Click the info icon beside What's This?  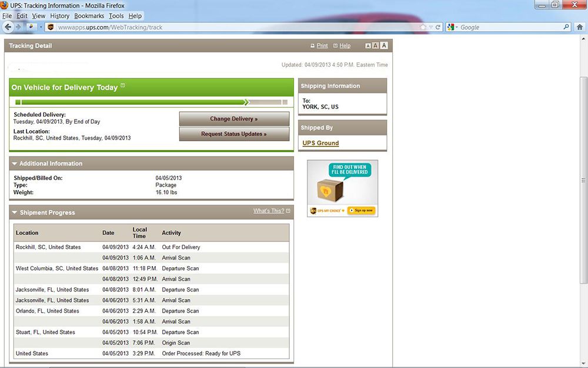[288, 211]
